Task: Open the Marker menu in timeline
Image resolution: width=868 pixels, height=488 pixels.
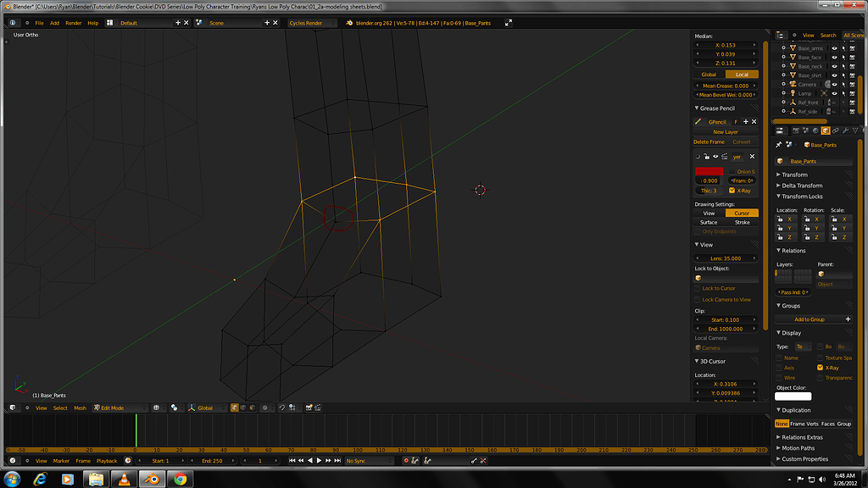Action: (x=61, y=460)
